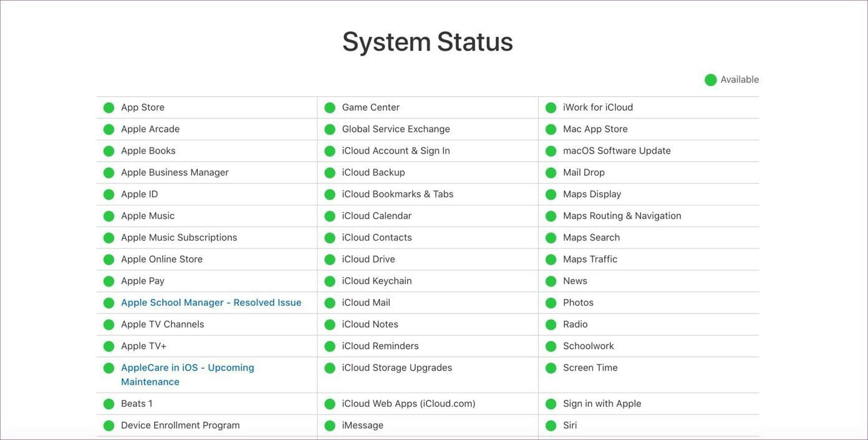Select the iCloud Keychain text
Viewport: 868px width, 440px height.
377,281
